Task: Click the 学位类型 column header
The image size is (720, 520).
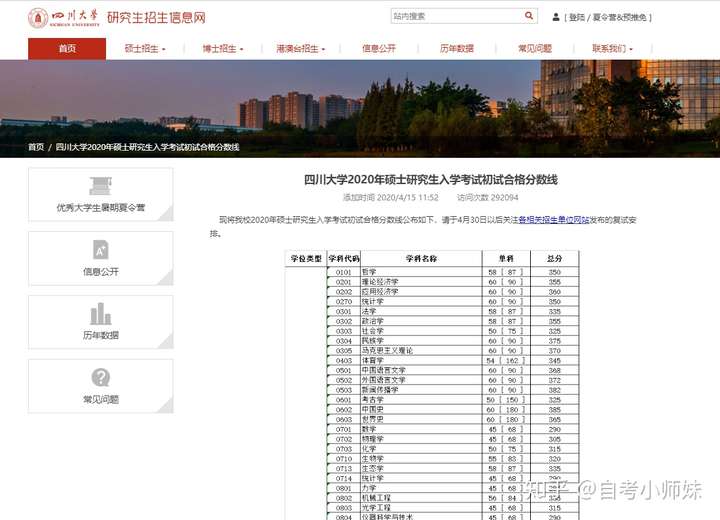Action: coord(306,259)
